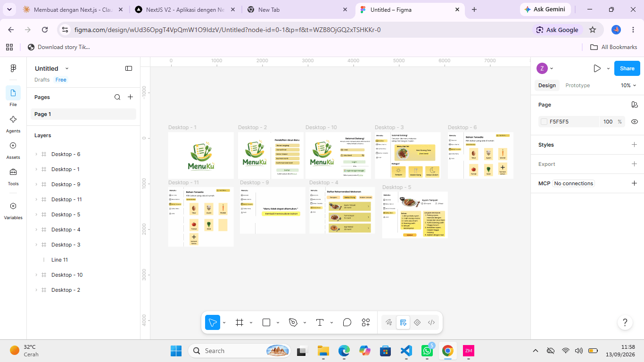Expand the Desktop - 11 layer

[36, 199]
